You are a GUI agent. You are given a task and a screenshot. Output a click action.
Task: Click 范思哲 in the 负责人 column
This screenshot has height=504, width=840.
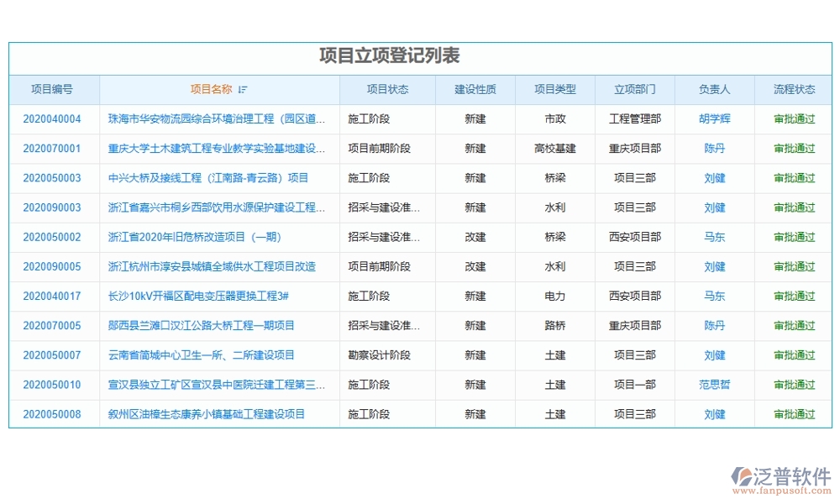(x=712, y=385)
